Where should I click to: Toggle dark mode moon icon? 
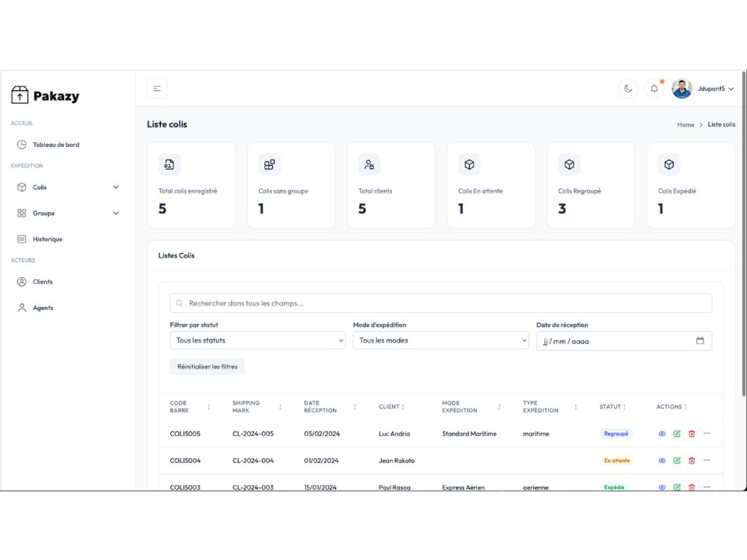pyautogui.click(x=628, y=89)
